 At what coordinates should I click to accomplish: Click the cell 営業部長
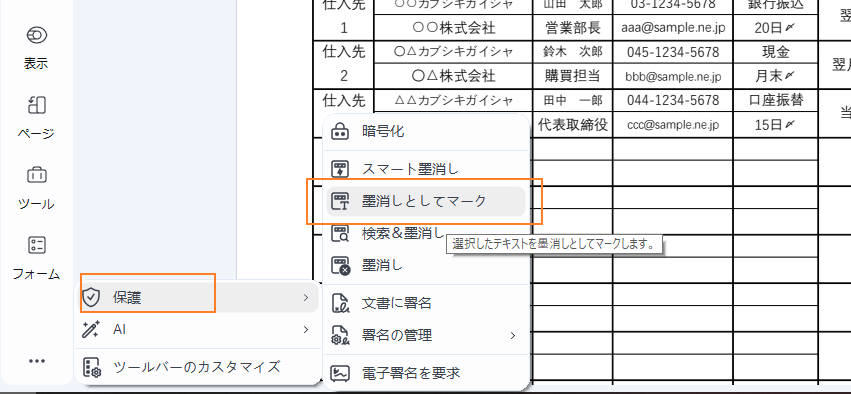click(x=573, y=27)
